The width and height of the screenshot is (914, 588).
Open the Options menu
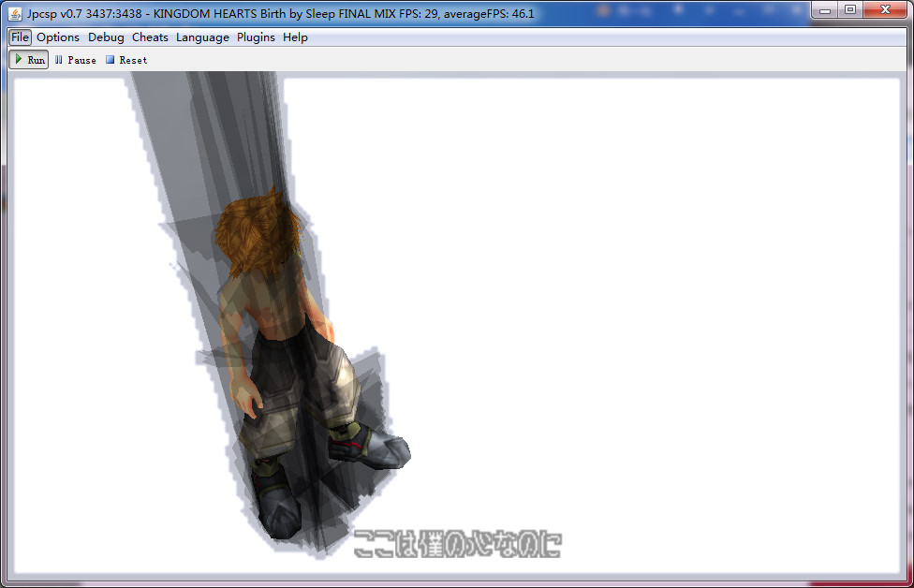[x=58, y=37]
